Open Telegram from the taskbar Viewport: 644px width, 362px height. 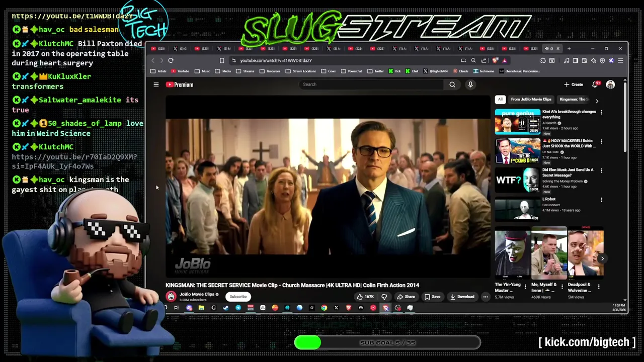coord(238,308)
